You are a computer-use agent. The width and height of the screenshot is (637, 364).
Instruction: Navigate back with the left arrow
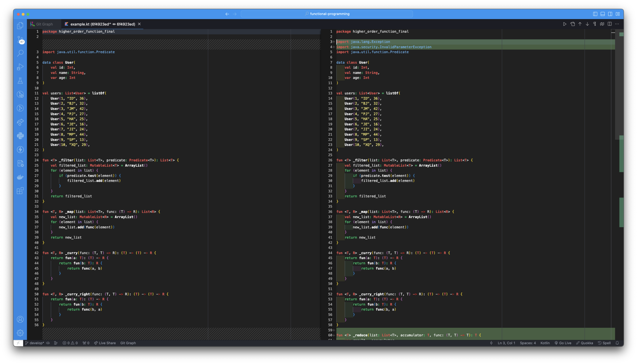pos(227,14)
